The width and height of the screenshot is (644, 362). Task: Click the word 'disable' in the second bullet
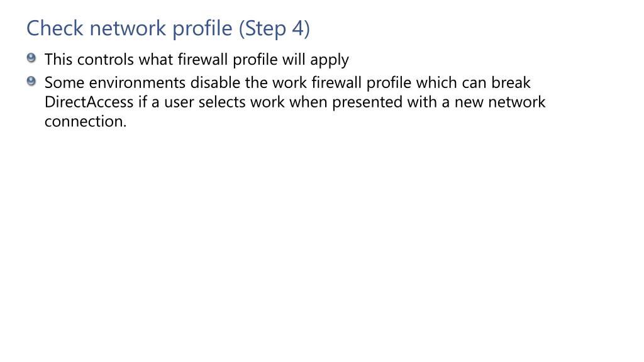click(x=215, y=82)
